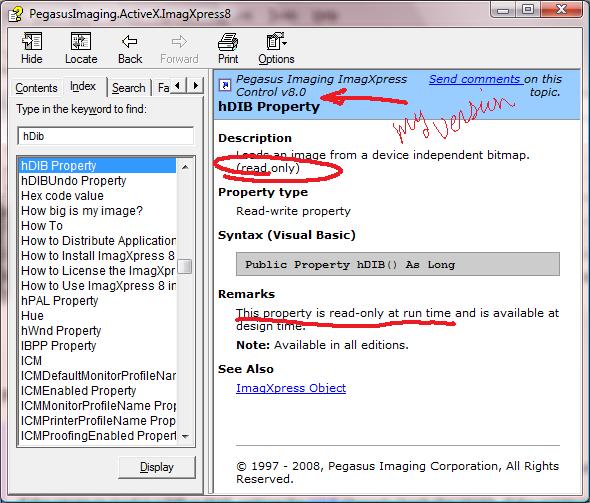Close the help window
This screenshot has width=590, height=503.
pyautogui.click(x=561, y=9)
